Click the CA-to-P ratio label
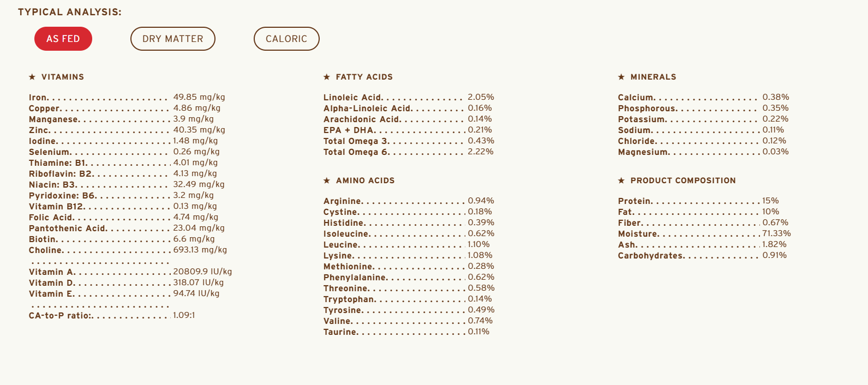Viewport: 868px width, 385px height. point(61,316)
